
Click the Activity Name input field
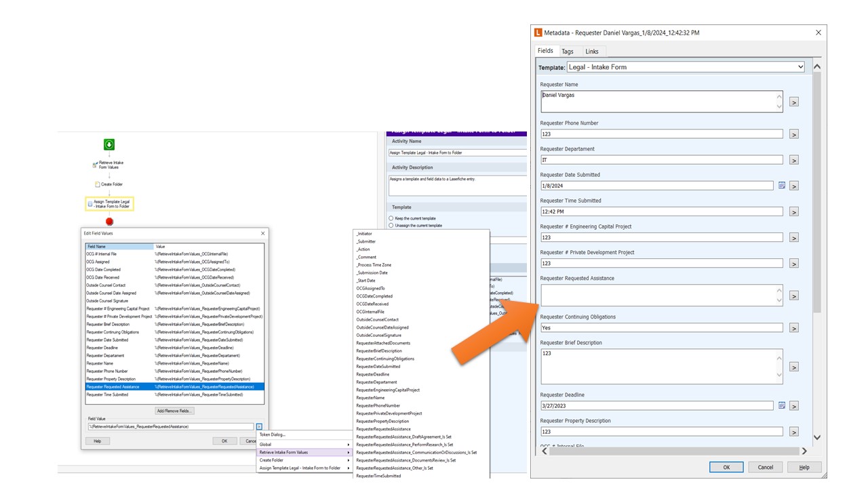456,153
